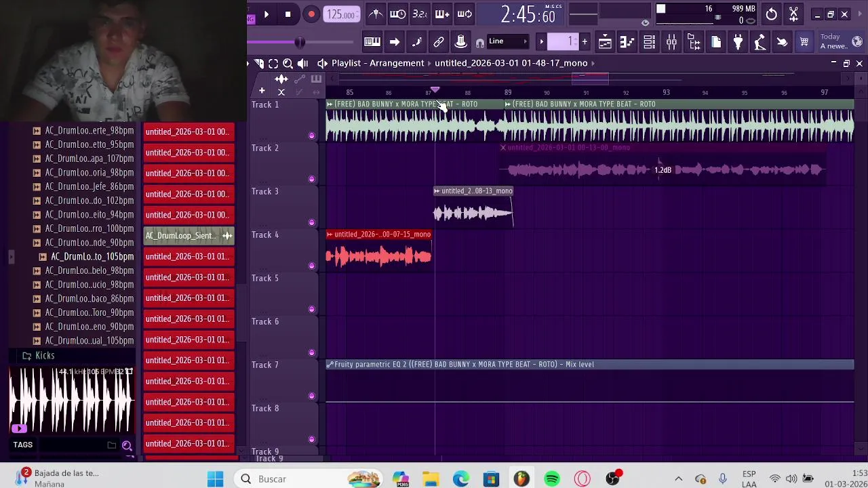Click the stamp tool icon
This screenshot has width=868, height=488.
click(460, 42)
